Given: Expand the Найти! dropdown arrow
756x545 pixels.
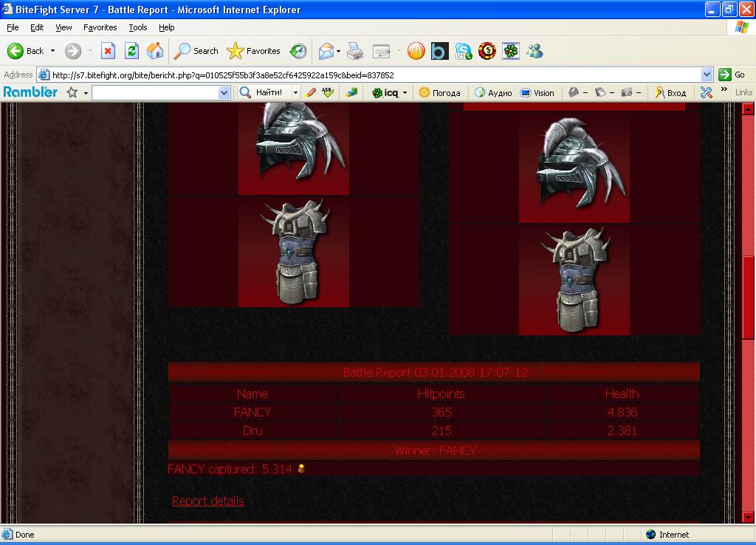Looking at the screenshot, I should coord(295,92).
